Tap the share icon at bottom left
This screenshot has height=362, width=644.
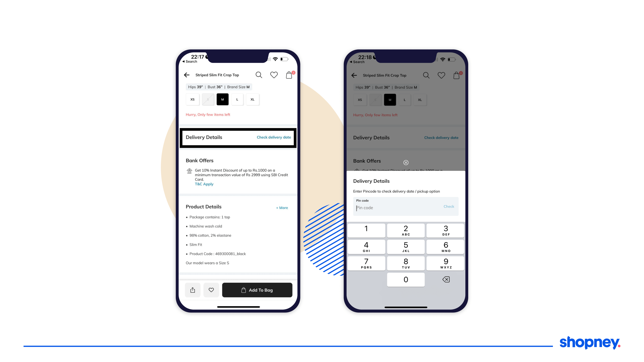(x=193, y=290)
